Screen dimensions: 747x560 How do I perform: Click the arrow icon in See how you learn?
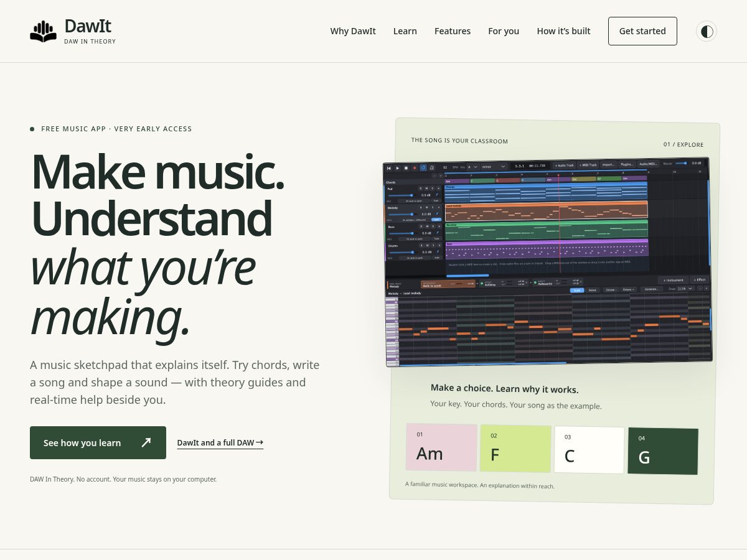146,442
